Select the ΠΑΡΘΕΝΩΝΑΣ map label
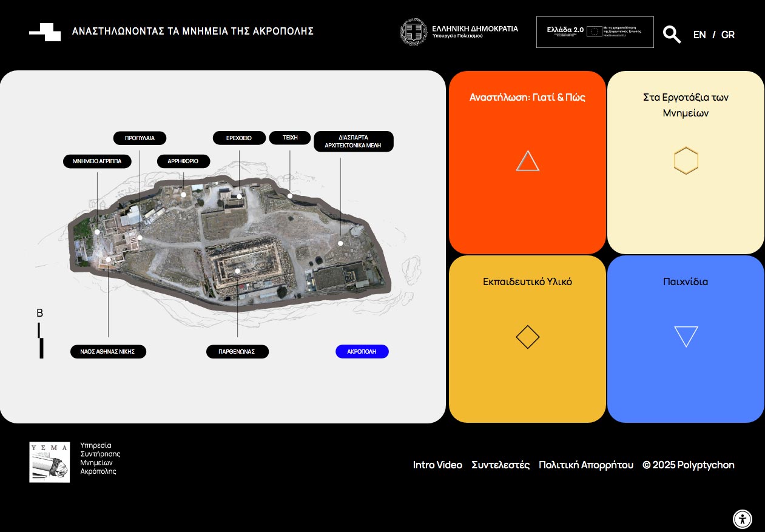The image size is (765, 532). 237,352
